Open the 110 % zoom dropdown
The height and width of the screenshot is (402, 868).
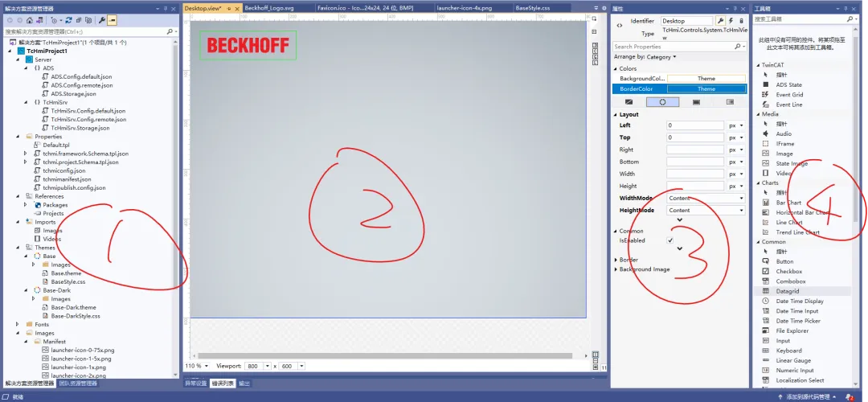197,366
